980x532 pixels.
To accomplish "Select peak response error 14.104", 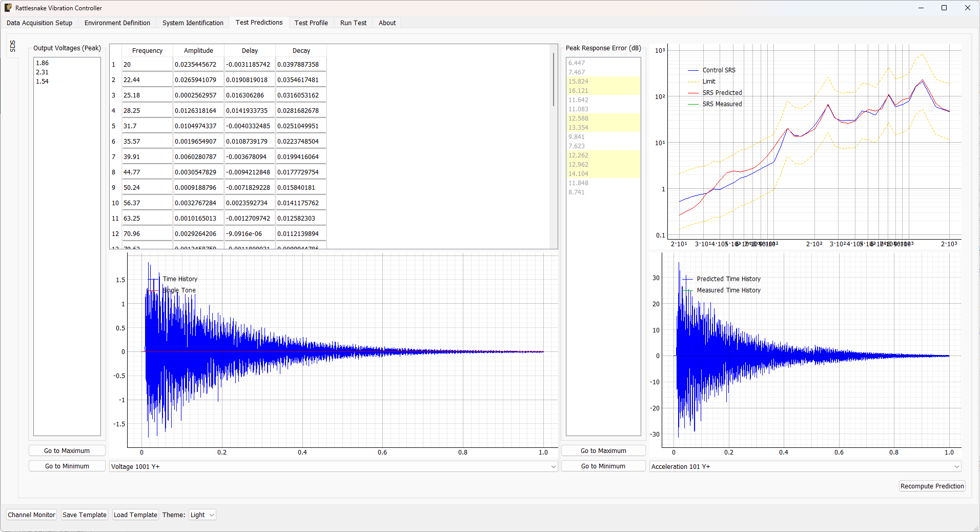I will tap(603, 173).
